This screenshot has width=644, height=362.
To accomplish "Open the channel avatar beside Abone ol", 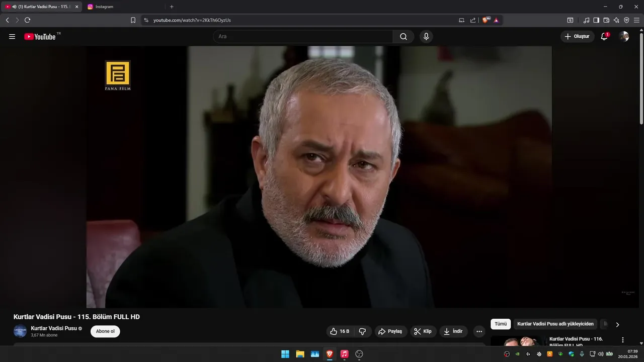I will coord(20,331).
